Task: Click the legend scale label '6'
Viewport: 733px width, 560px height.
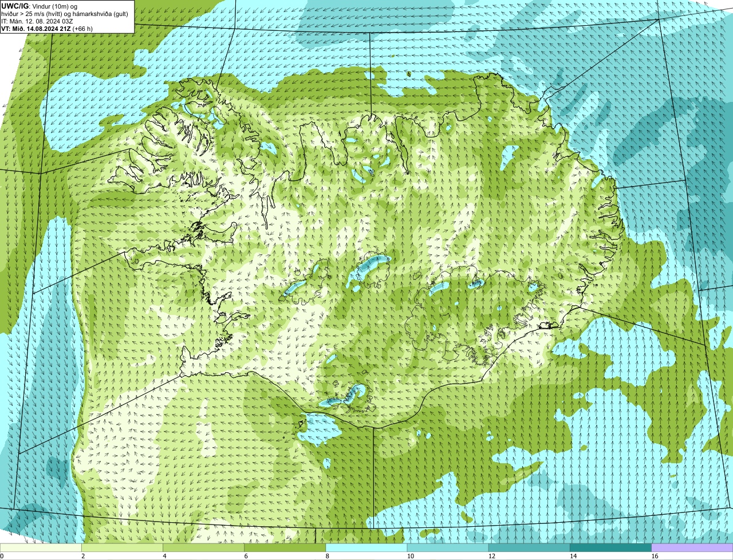Action: [246, 556]
